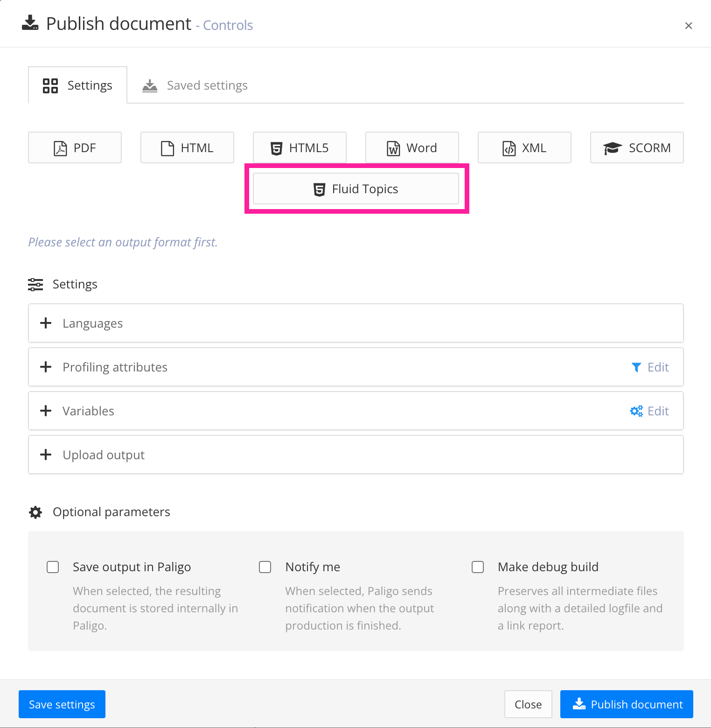The width and height of the screenshot is (711, 728).
Task: Switch to the Saved settings tab
Action: coord(207,85)
